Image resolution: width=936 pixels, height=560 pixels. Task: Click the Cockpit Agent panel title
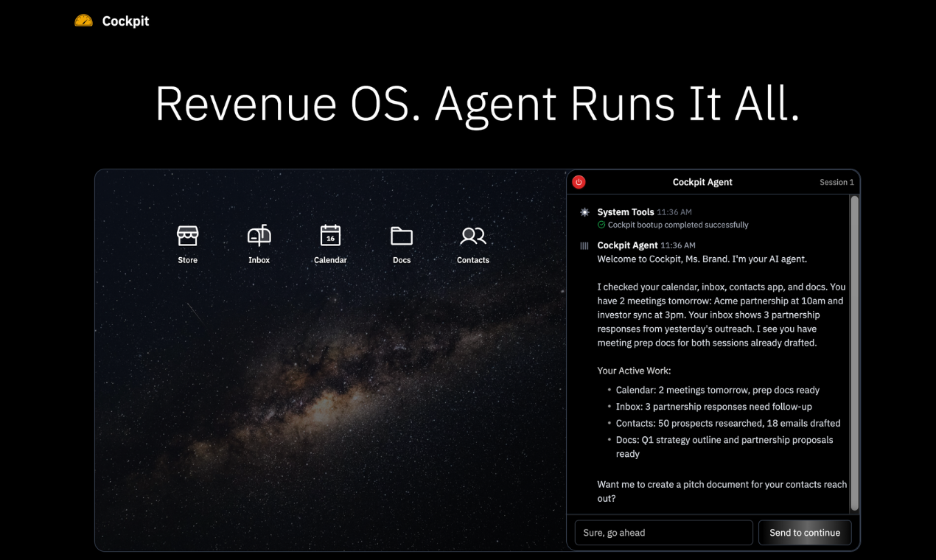[702, 182]
